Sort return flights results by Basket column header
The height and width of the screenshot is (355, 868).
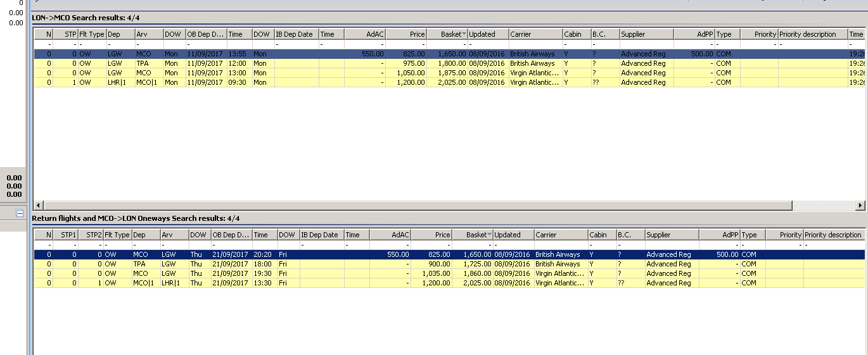(x=472, y=235)
